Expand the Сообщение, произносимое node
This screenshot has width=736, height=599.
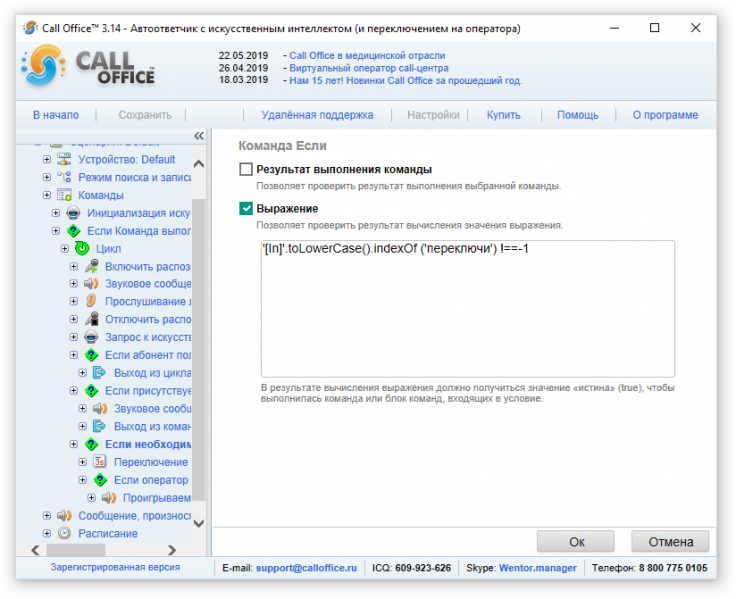tap(47, 515)
